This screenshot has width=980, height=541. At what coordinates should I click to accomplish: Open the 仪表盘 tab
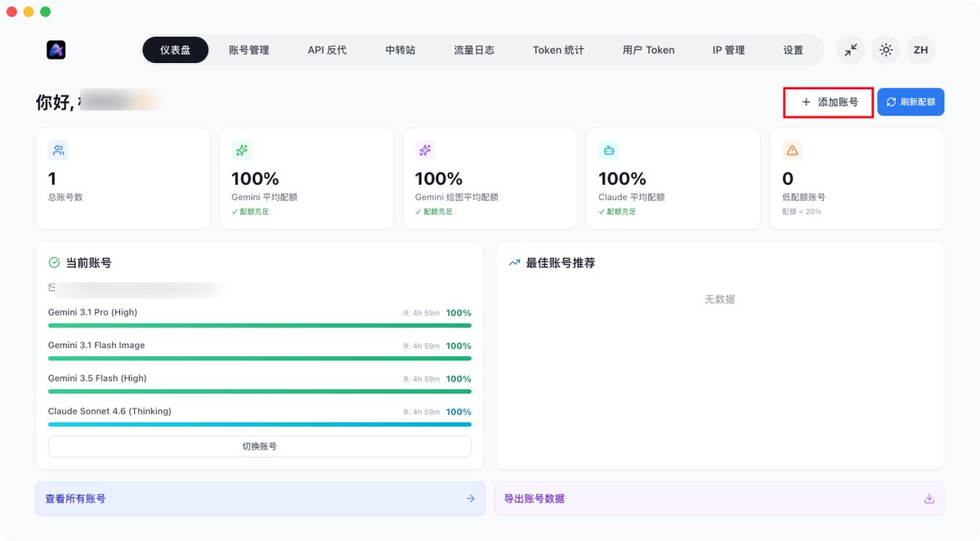175,50
